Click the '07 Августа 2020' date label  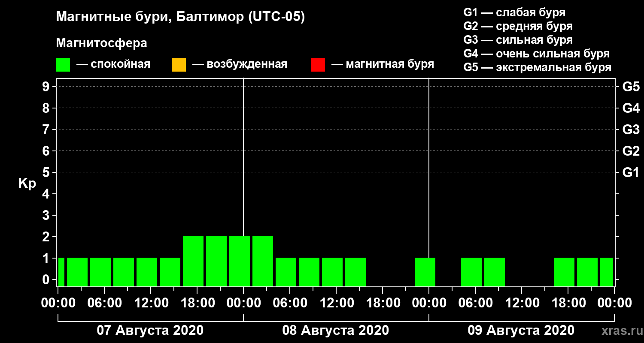(150, 330)
